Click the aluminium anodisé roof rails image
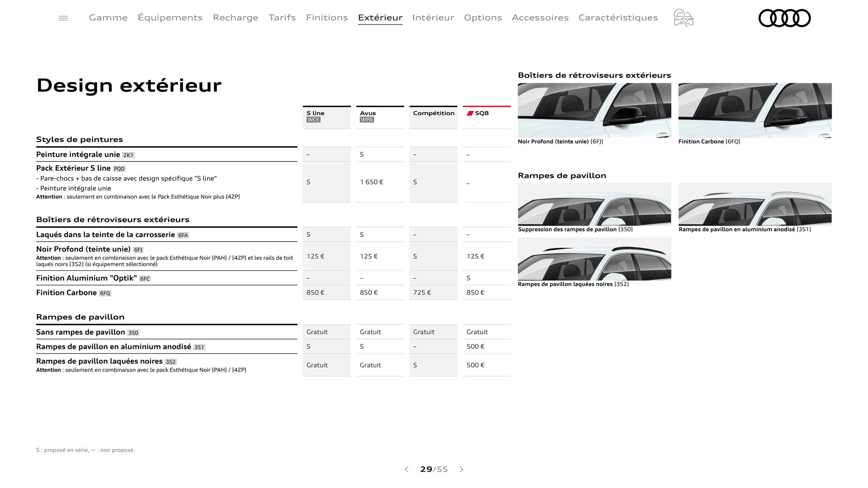 click(x=755, y=204)
